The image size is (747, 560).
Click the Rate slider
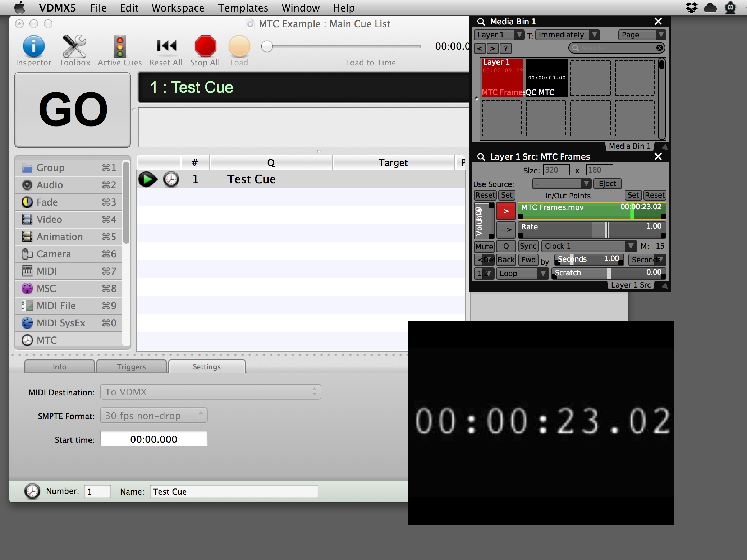tap(592, 230)
